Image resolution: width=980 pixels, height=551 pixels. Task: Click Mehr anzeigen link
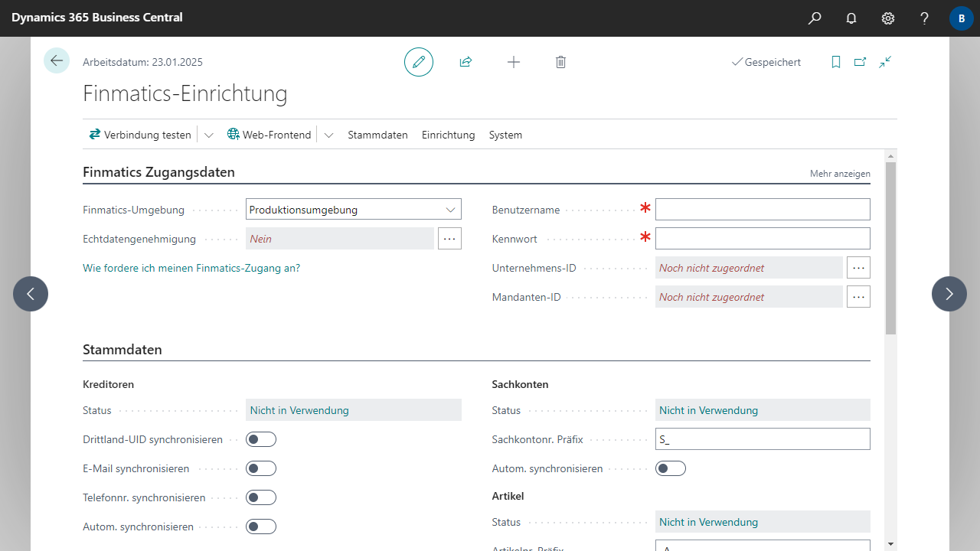(x=840, y=174)
